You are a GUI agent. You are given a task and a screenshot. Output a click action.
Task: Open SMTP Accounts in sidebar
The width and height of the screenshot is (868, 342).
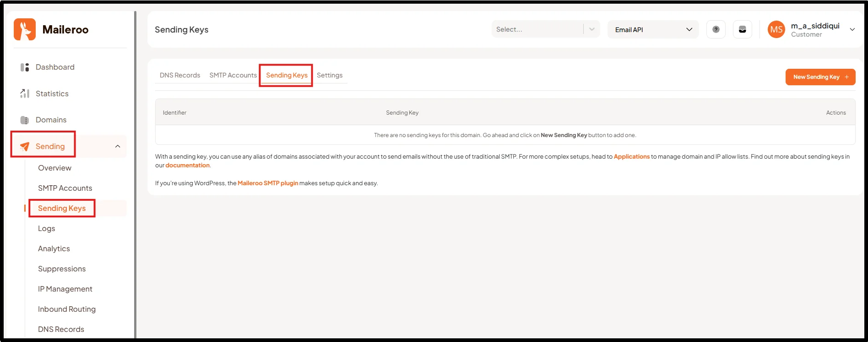pyautogui.click(x=65, y=188)
